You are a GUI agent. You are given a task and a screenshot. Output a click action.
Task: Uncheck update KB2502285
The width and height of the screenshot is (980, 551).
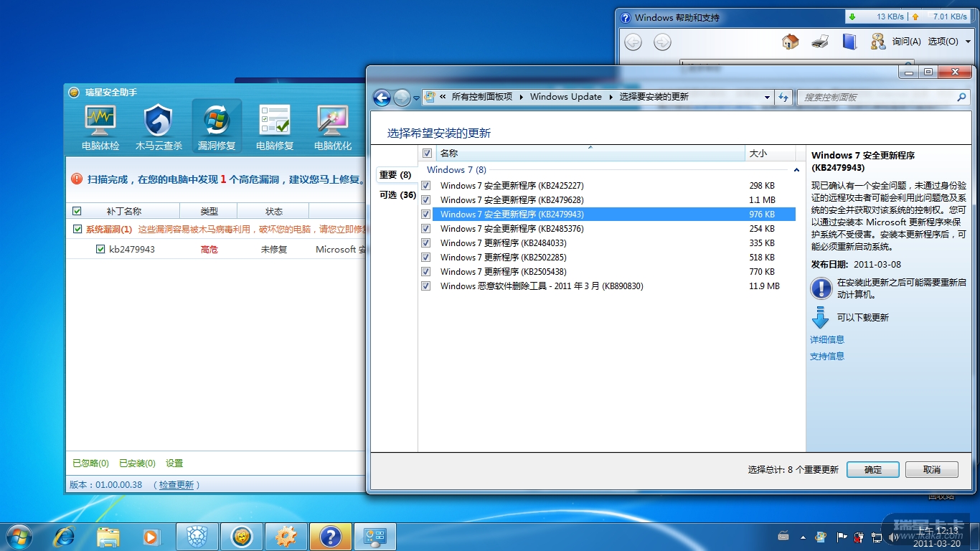click(x=426, y=258)
